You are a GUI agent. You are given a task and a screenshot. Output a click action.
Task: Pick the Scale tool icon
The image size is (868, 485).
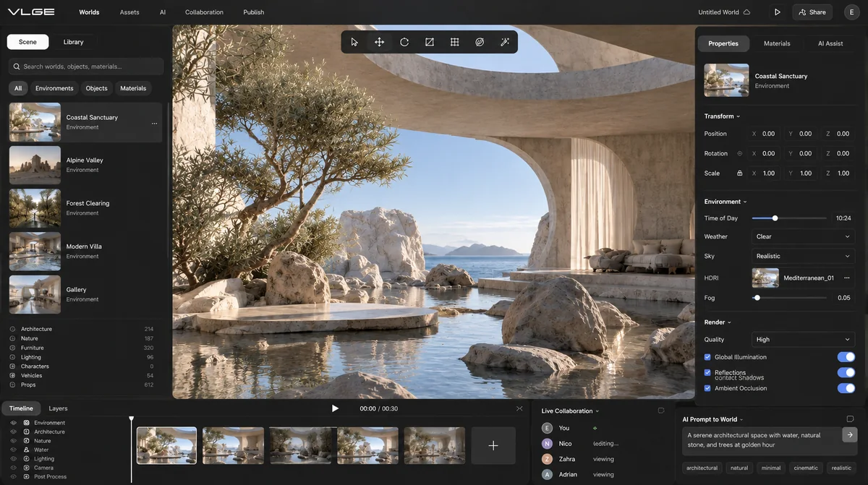430,42
